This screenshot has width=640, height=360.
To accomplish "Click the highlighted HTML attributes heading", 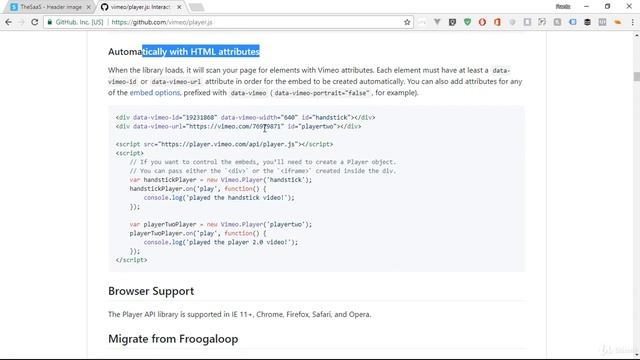I will (x=184, y=51).
